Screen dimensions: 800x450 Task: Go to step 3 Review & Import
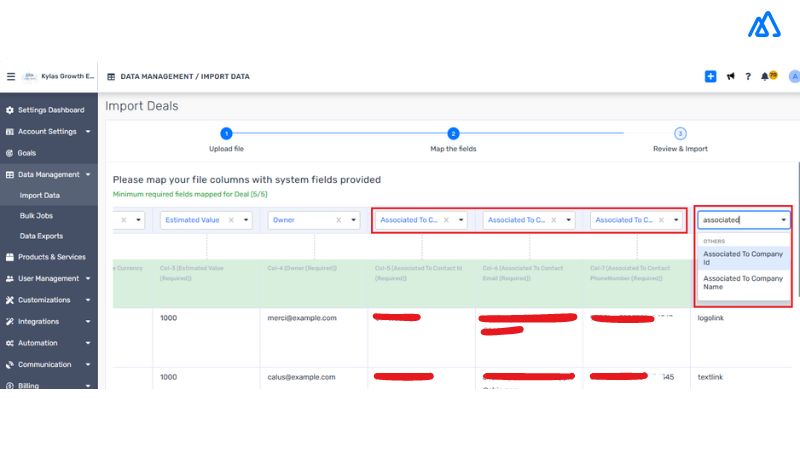click(680, 134)
